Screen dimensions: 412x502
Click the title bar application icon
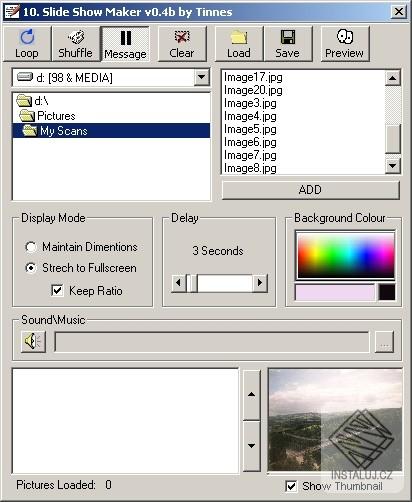pos(12,12)
